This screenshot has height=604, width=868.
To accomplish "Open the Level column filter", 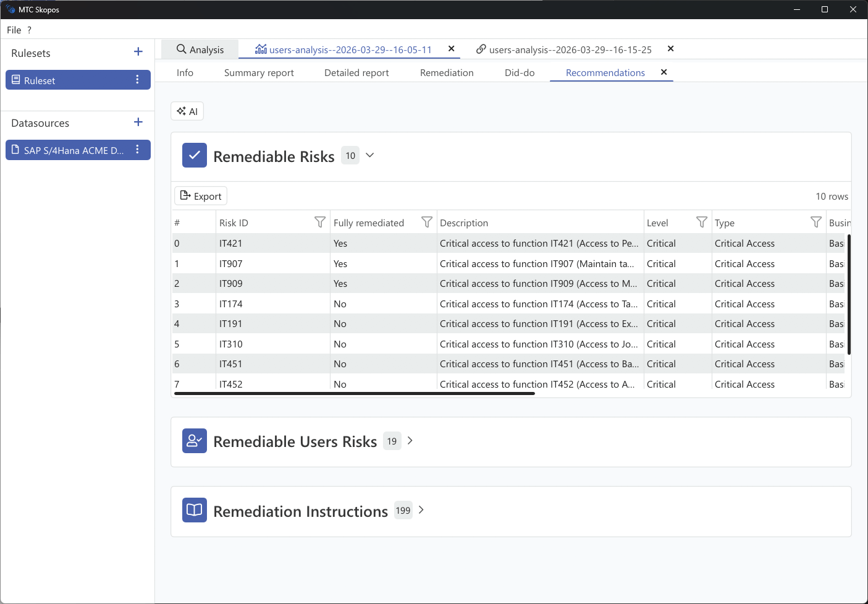I will point(701,222).
